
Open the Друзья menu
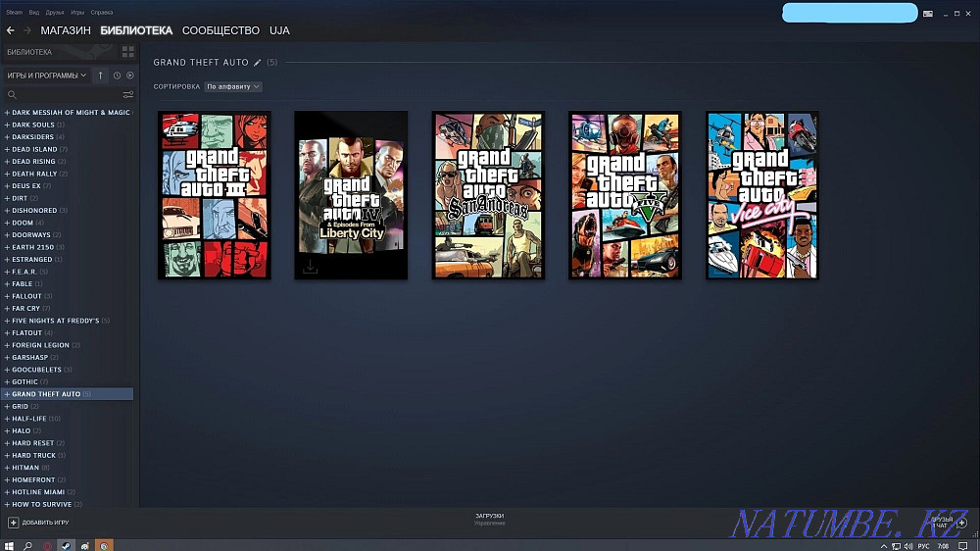(55, 12)
